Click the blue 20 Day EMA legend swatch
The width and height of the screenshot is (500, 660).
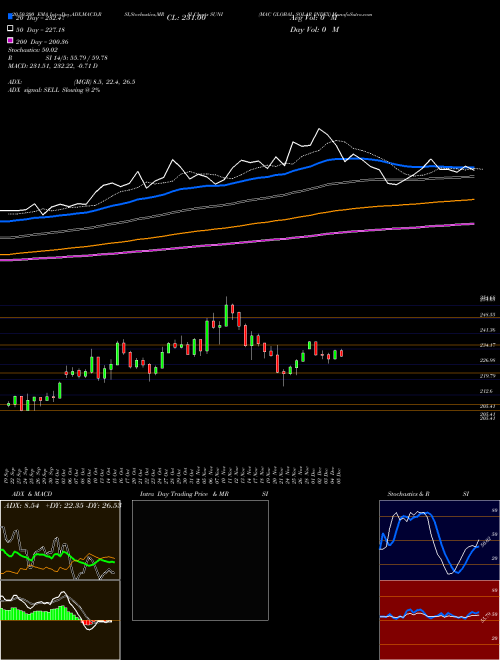tap(10, 16)
